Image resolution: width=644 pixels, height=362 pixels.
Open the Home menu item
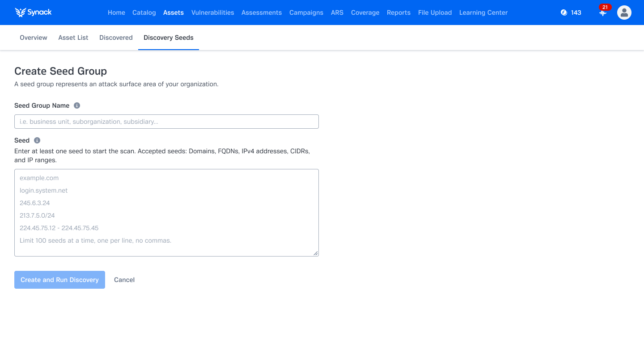(116, 13)
